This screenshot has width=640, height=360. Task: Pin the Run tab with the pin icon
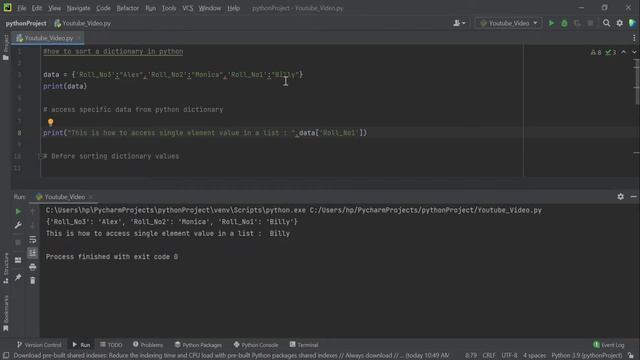(18, 278)
